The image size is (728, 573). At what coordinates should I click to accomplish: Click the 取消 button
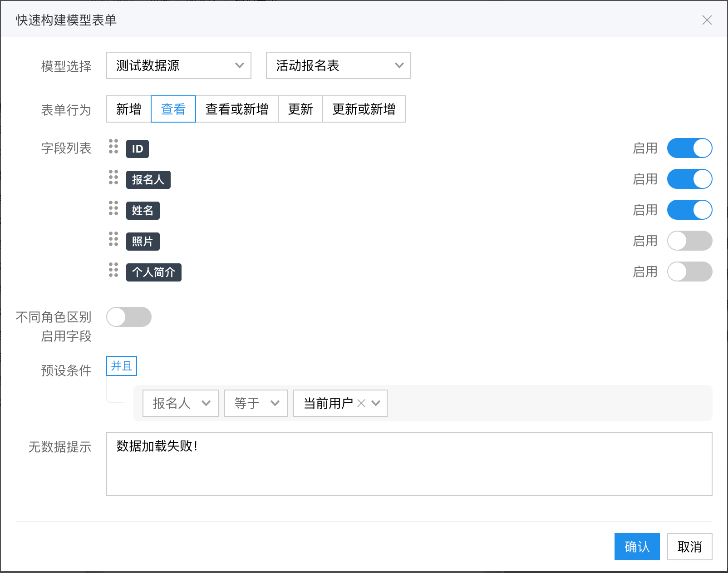pos(690,547)
